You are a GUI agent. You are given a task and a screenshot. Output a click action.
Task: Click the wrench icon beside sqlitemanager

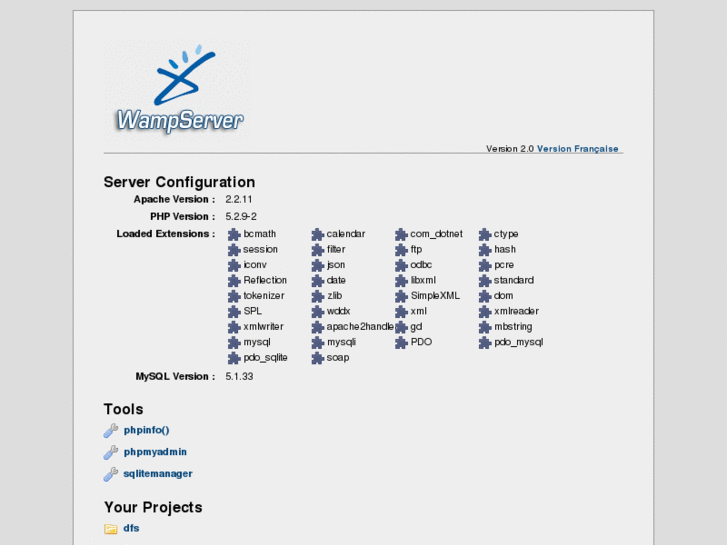click(x=110, y=474)
